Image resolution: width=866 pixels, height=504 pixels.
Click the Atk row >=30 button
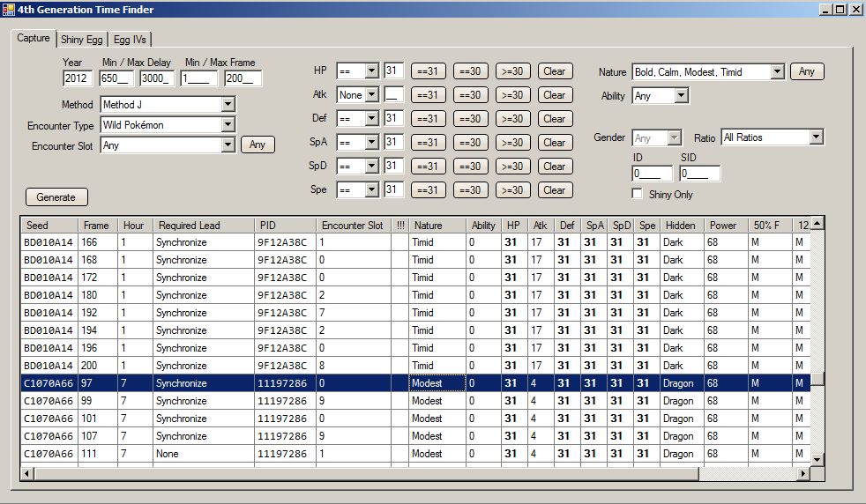click(x=512, y=95)
